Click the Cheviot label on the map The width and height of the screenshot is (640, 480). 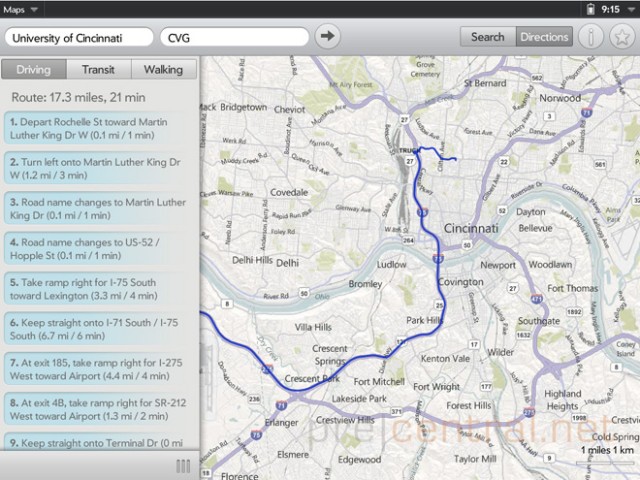coord(289,109)
